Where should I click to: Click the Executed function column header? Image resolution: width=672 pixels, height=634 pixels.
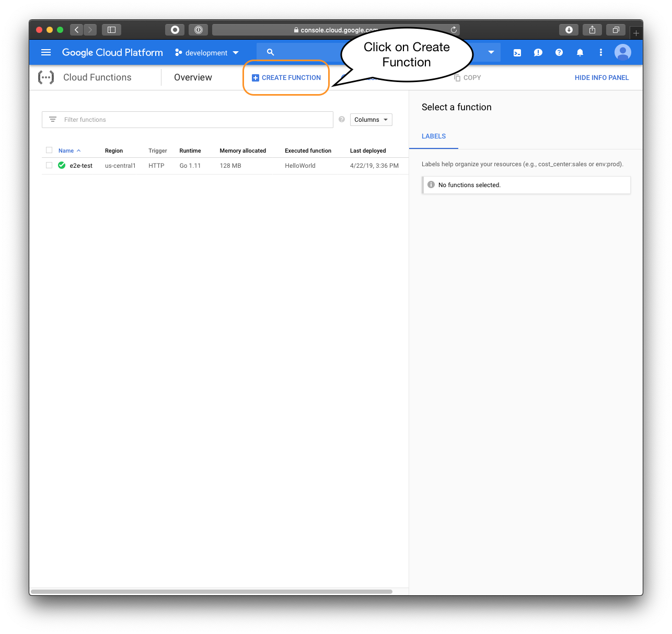click(x=308, y=151)
